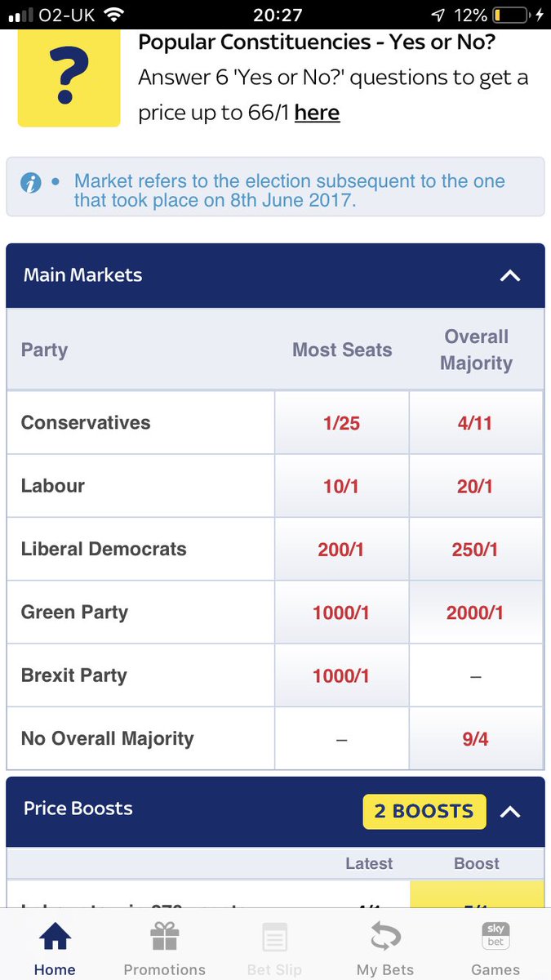Screen dimensions: 551x980
Task: Select Labour Overall Majority 20/1
Action: click(476, 486)
